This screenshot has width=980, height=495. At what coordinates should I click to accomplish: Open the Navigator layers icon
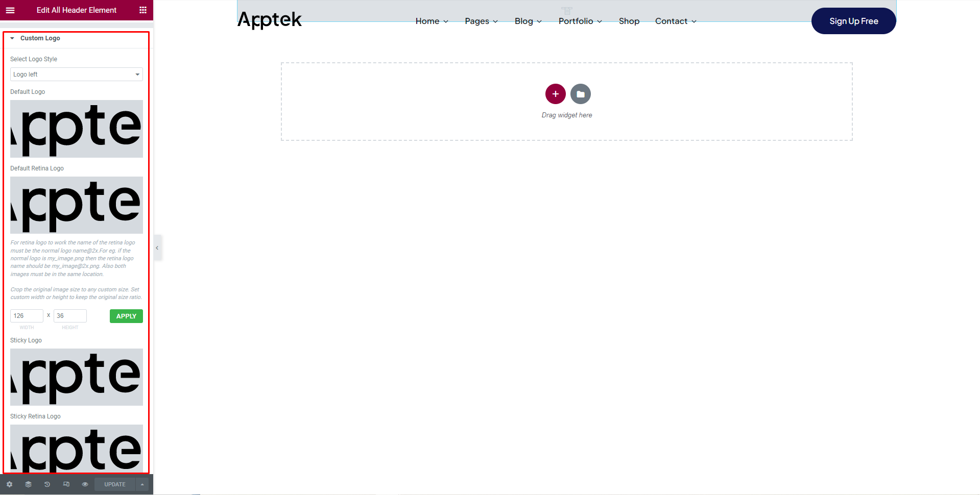tap(28, 484)
